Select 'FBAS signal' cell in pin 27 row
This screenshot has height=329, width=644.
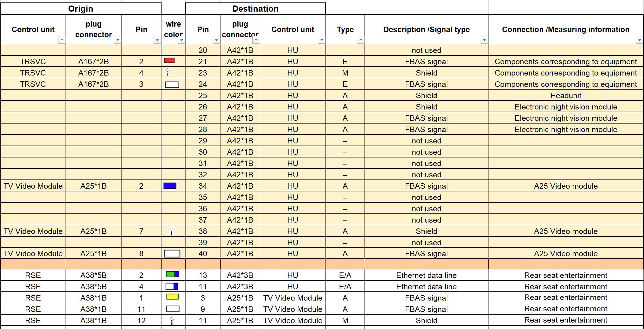[x=426, y=118]
